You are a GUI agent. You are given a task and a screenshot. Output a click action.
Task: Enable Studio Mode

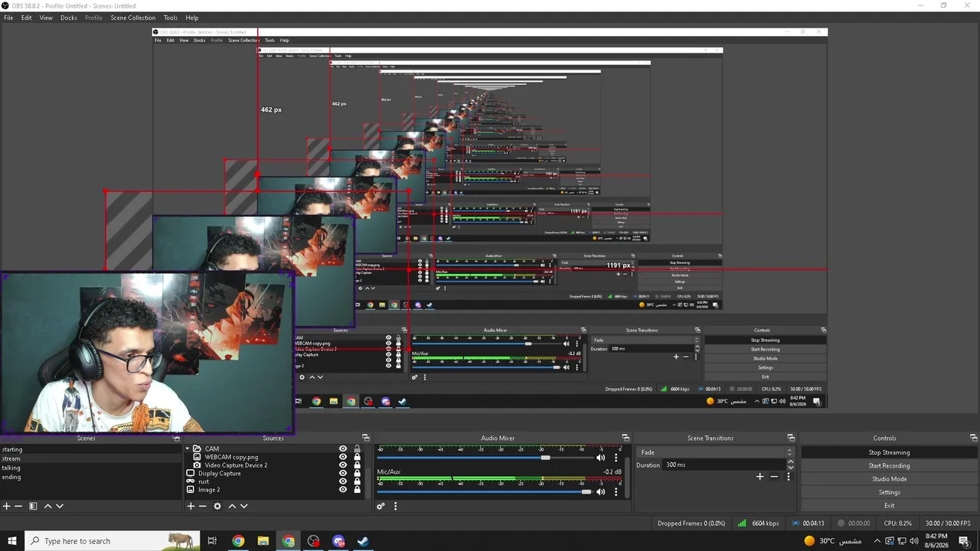pyautogui.click(x=889, y=479)
